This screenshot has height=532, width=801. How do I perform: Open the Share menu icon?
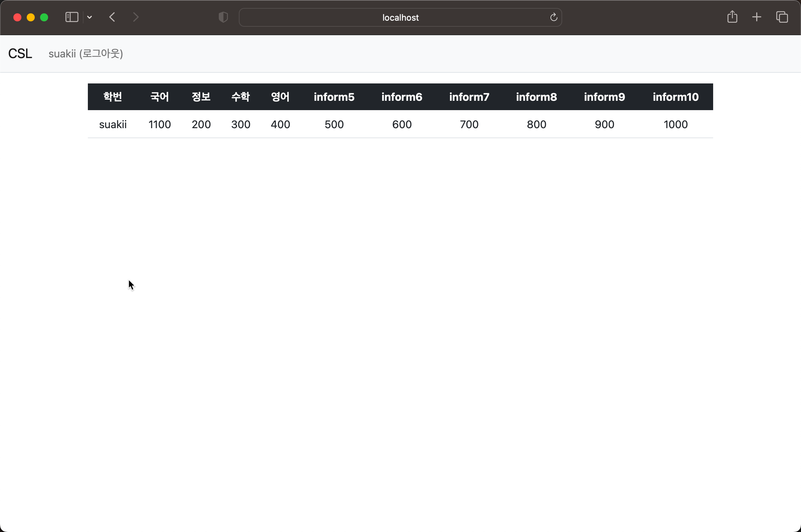(x=732, y=17)
